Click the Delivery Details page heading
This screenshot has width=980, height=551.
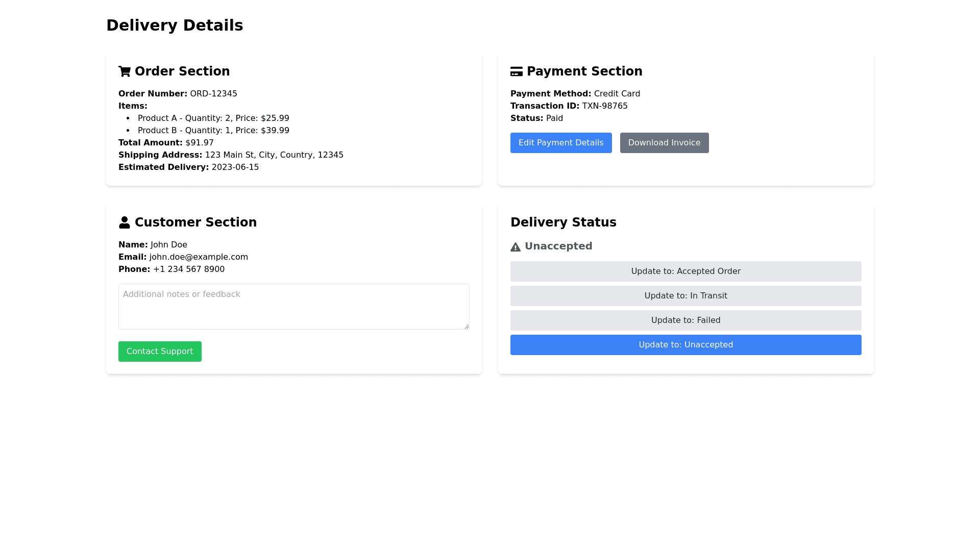pyautogui.click(x=175, y=26)
